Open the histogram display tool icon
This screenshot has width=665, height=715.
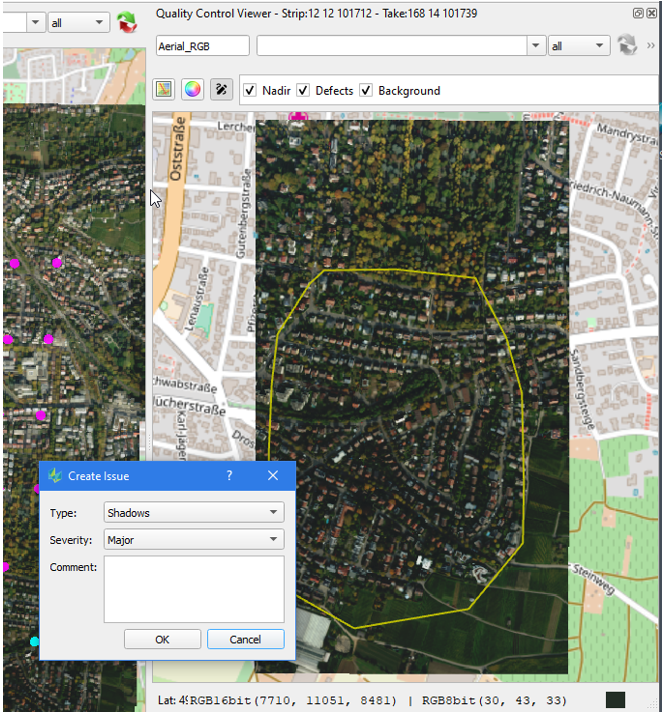tap(164, 90)
